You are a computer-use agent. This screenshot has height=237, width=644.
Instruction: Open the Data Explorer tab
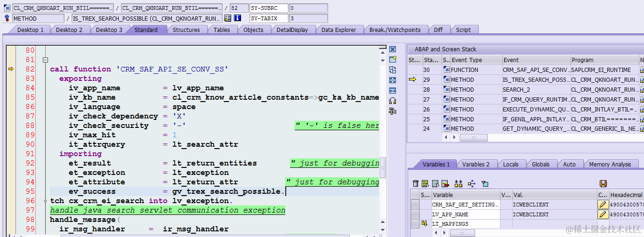pos(339,30)
